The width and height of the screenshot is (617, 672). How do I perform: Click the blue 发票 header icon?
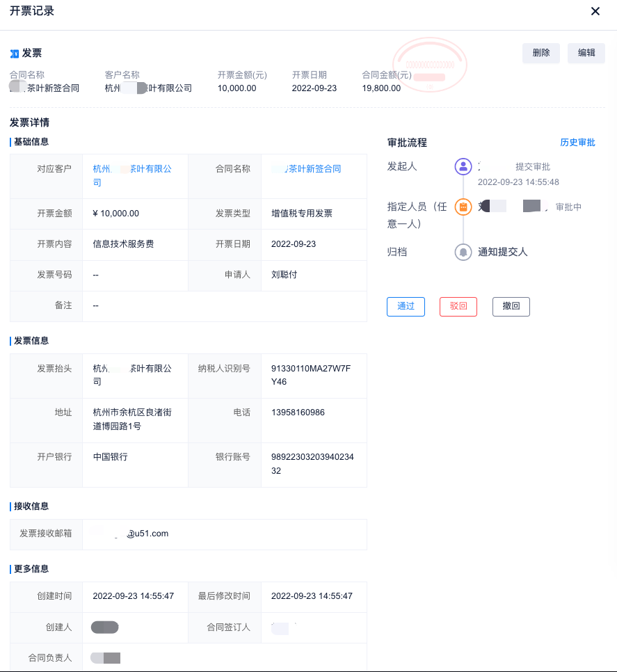pyautogui.click(x=15, y=54)
